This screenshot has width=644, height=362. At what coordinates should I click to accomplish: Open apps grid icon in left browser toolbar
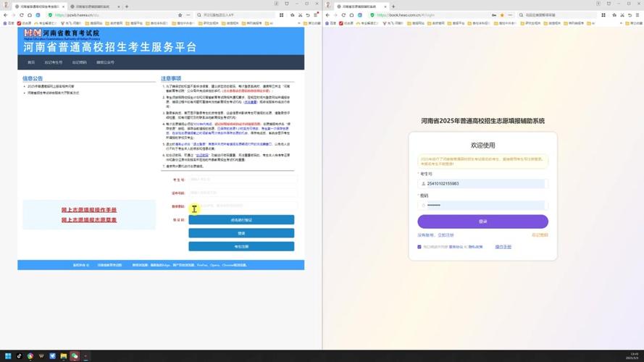tap(281, 15)
